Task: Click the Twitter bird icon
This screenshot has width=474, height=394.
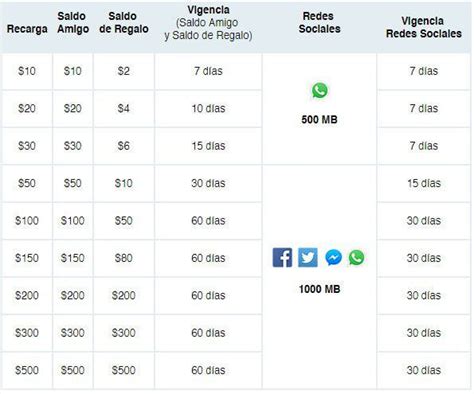Action: pyautogui.click(x=308, y=257)
